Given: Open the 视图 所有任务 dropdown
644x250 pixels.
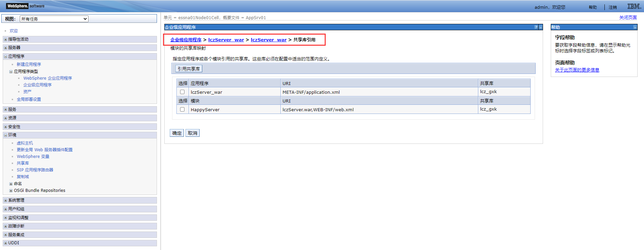Looking at the screenshot, I should (54, 19).
